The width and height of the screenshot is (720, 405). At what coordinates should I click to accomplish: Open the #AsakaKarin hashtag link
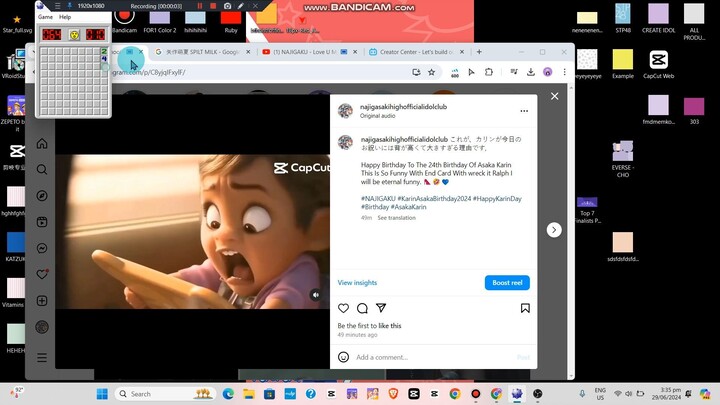pos(408,207)
